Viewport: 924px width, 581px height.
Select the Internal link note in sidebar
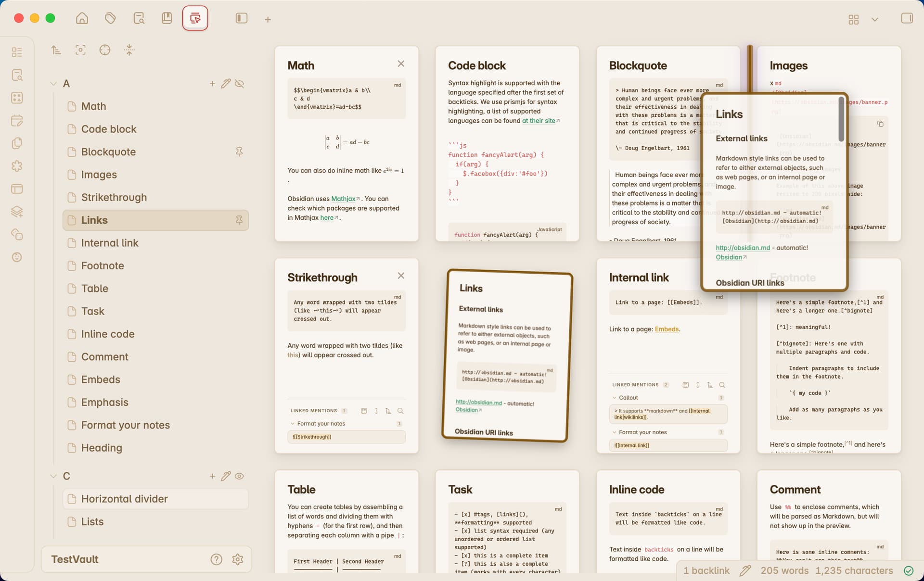pos(110,243)
